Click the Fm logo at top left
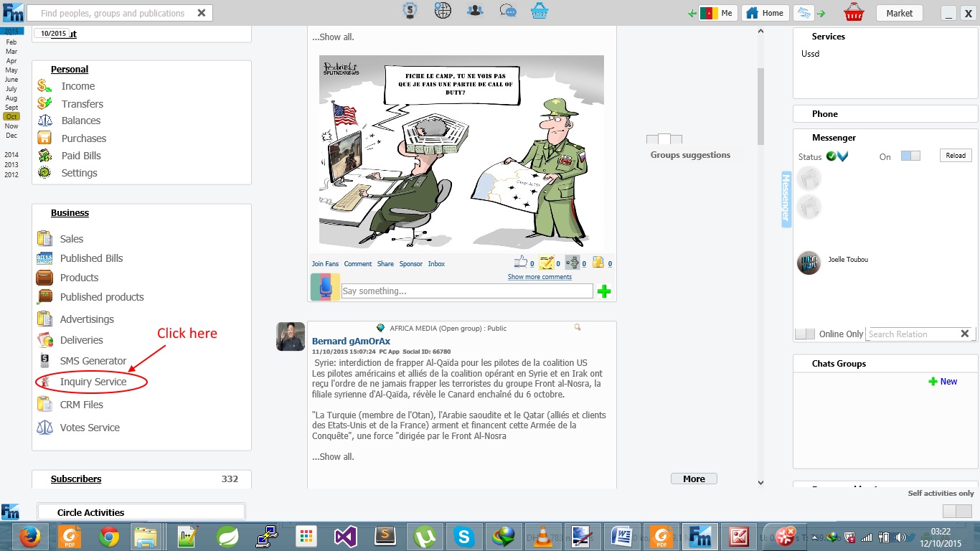This screenshot has height=551, width=980. (x=13, y=12)
